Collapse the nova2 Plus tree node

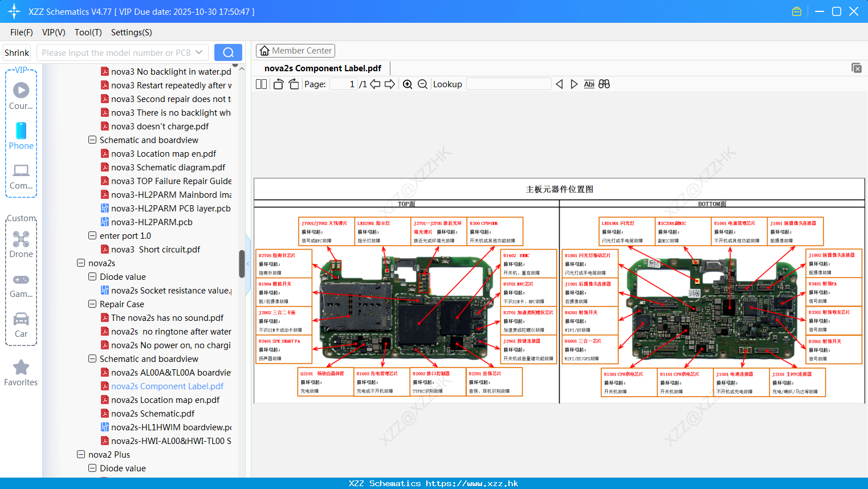coord(81,455)
